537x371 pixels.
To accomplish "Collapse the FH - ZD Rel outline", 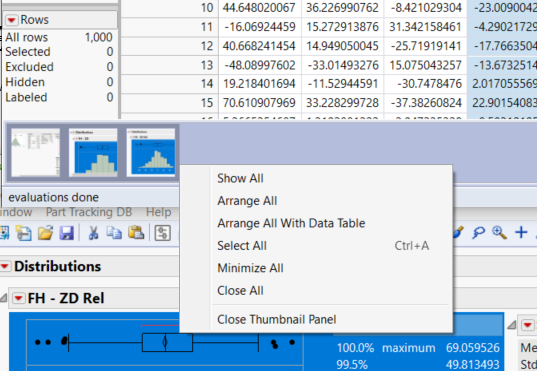I will pos(3,298).
